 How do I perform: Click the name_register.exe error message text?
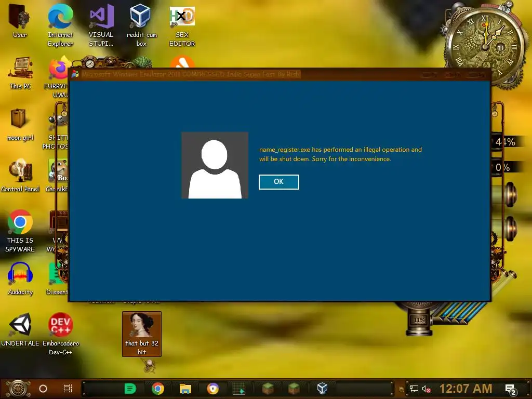click(x=340, y=154)
